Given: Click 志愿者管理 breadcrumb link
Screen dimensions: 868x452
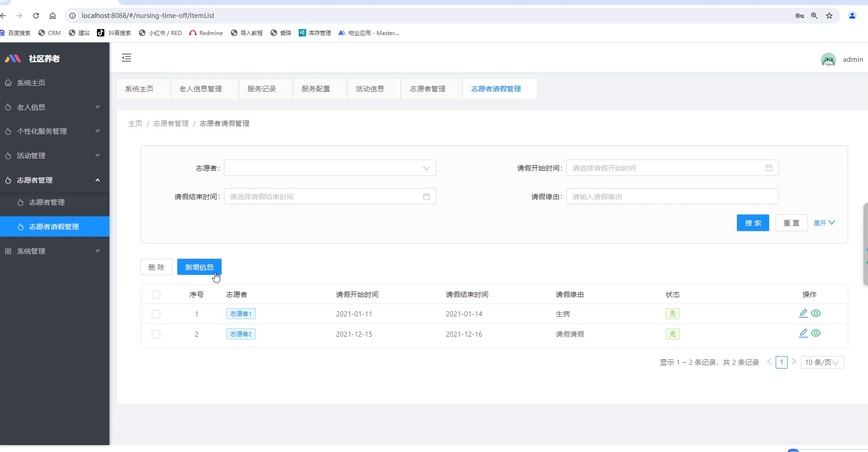Looking at the screenshot, I should (x=171, y=123).
